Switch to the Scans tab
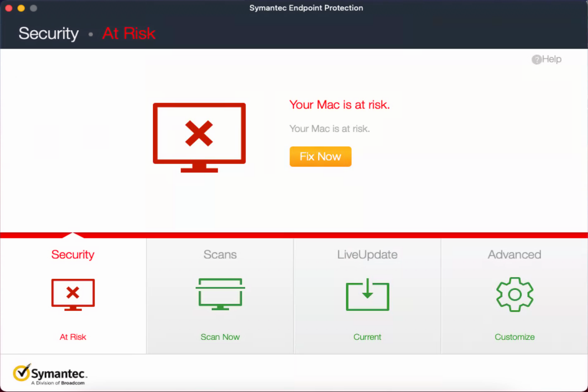Screen dimensions: 588x392 click(x=220, y=255)
